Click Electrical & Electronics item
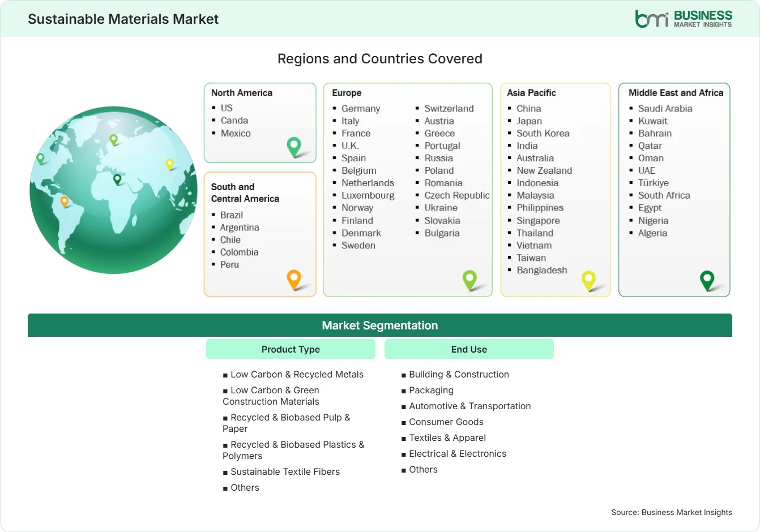760x532 pixels. [x=454, y=453]
